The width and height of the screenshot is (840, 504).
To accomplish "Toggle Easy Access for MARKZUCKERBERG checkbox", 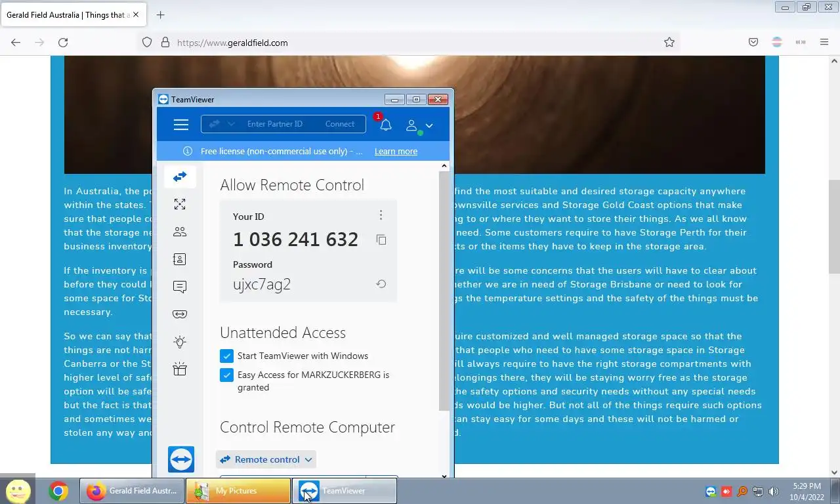I will [x=226, y=375].
